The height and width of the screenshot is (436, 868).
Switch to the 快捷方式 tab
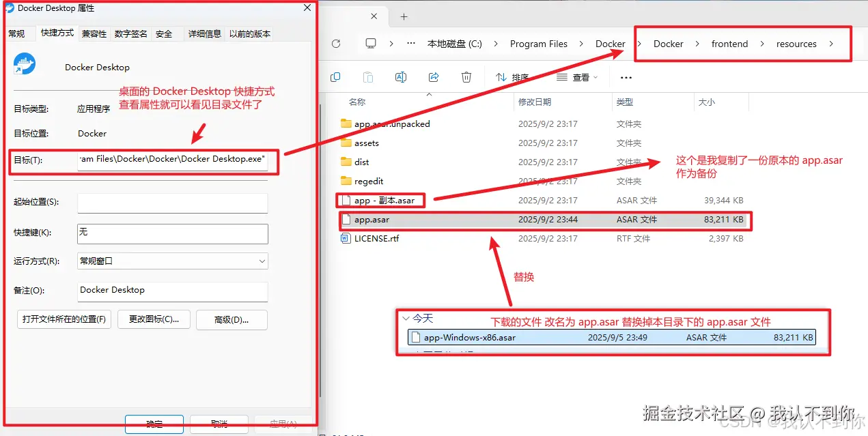pyautogui.click(x=57, y=32)
